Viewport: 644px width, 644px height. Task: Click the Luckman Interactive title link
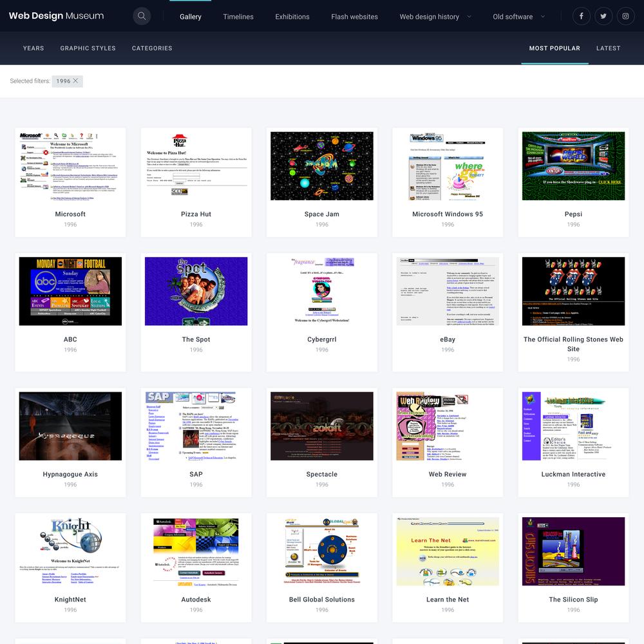click(x=573, y=474)
